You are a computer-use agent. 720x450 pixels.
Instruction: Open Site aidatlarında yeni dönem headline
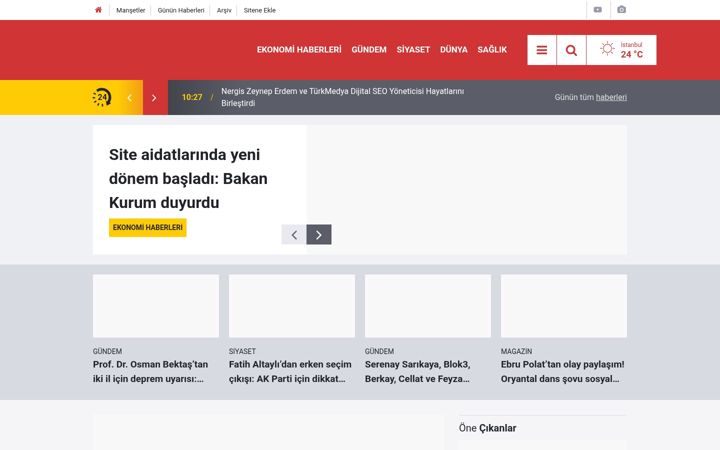188,179
